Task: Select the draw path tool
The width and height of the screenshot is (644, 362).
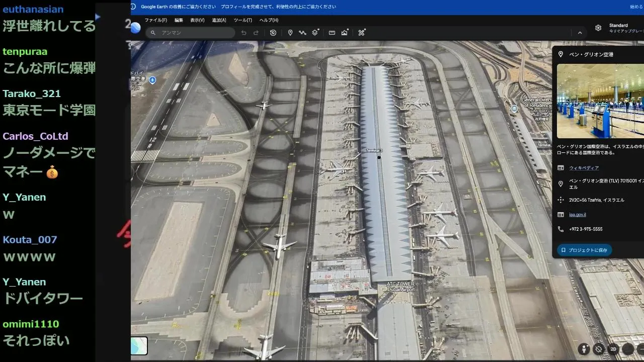Action: (x=302, y=33)
